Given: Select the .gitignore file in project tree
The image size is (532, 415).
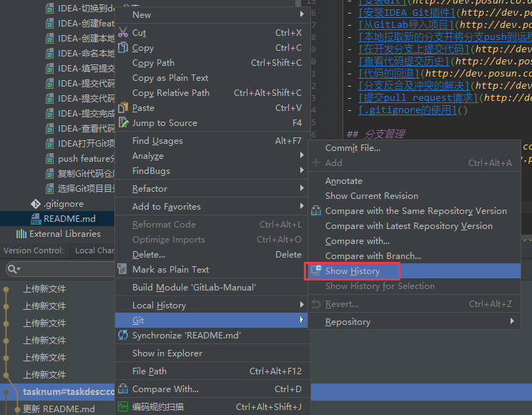Looking at the screenshot, I should (x=63, y=204).
